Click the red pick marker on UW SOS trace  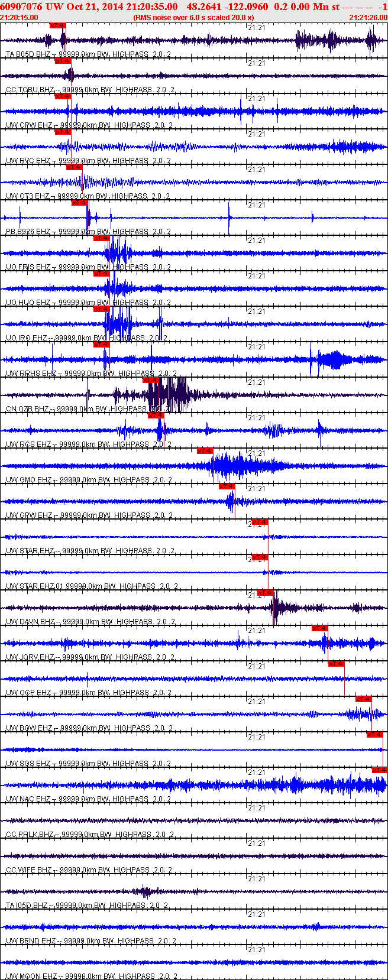[x=374, y=735]
